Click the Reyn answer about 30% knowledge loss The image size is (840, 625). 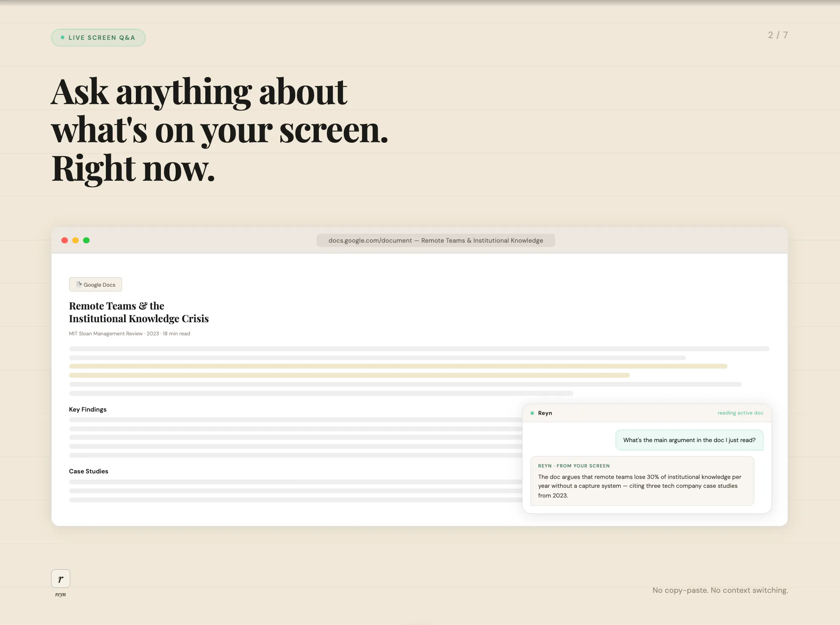pyautogui.click(x=642, y=481)
